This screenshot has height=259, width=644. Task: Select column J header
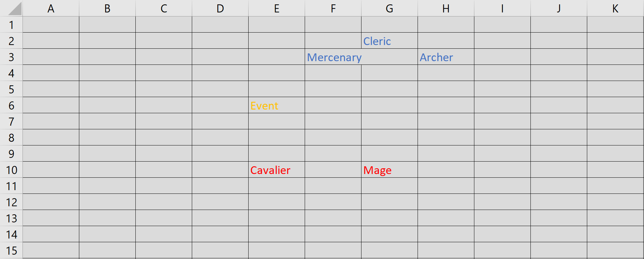[559, 8]
